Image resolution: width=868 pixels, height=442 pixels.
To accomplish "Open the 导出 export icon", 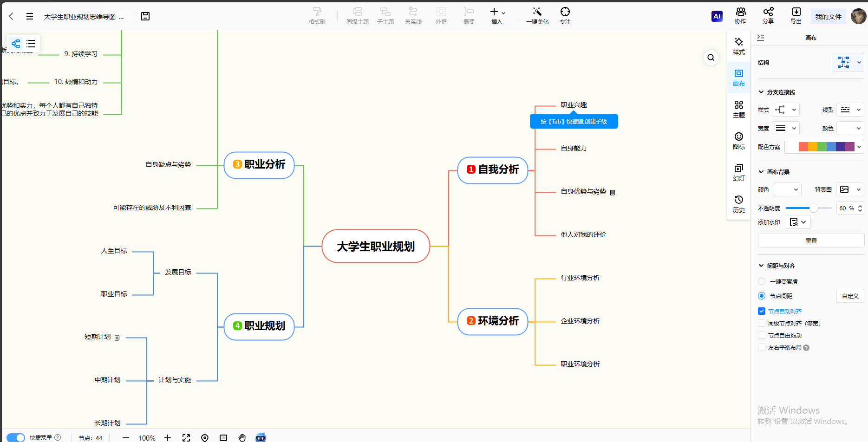I will tap(796, 12).
